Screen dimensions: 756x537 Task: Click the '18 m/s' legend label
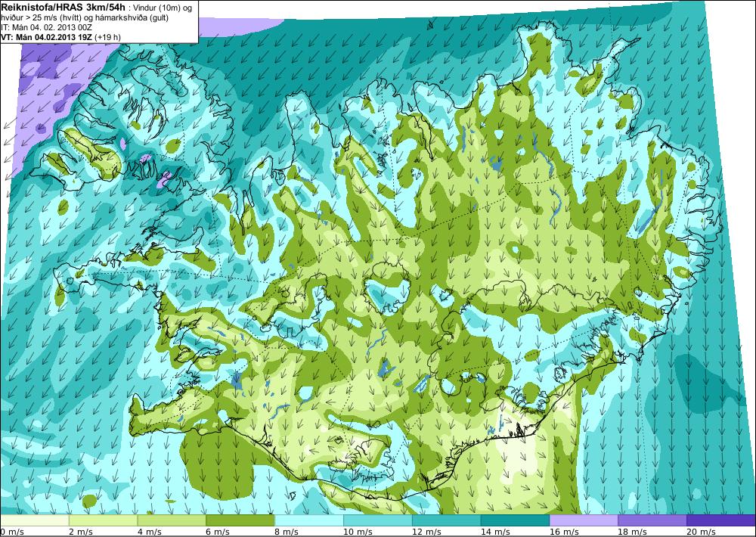[633, 532]
